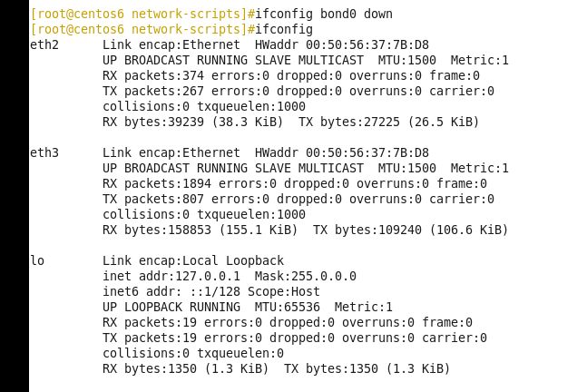Click eth2 HWaddr 00:50:56:37:7B:D8

(342, 44)
